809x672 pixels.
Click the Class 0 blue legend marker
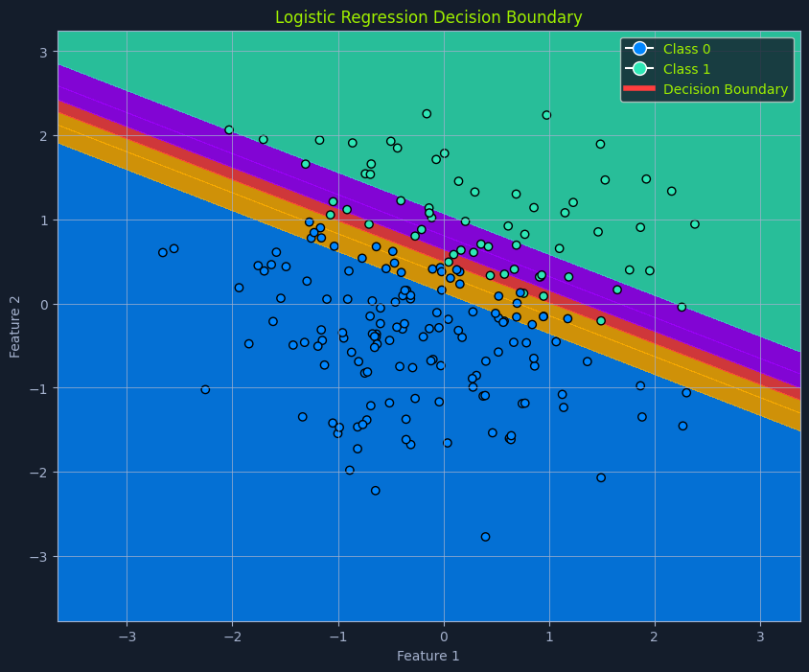[x=639, y=49]
